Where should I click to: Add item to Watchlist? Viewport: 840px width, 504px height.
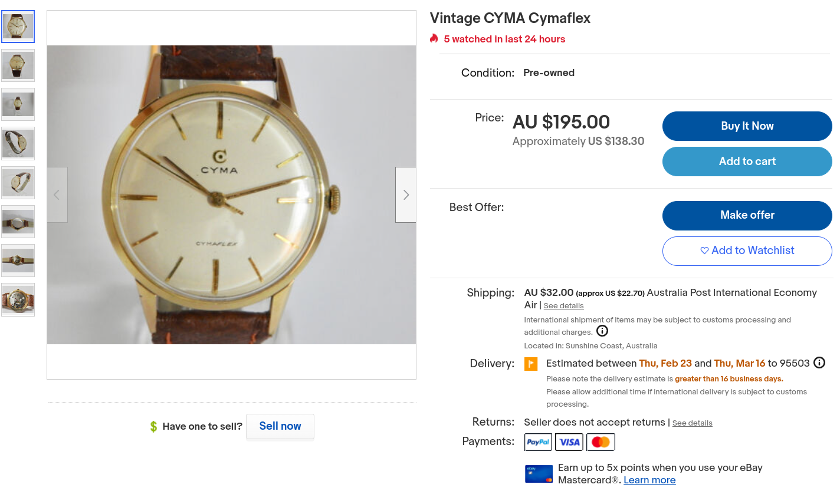click(747, 251)
